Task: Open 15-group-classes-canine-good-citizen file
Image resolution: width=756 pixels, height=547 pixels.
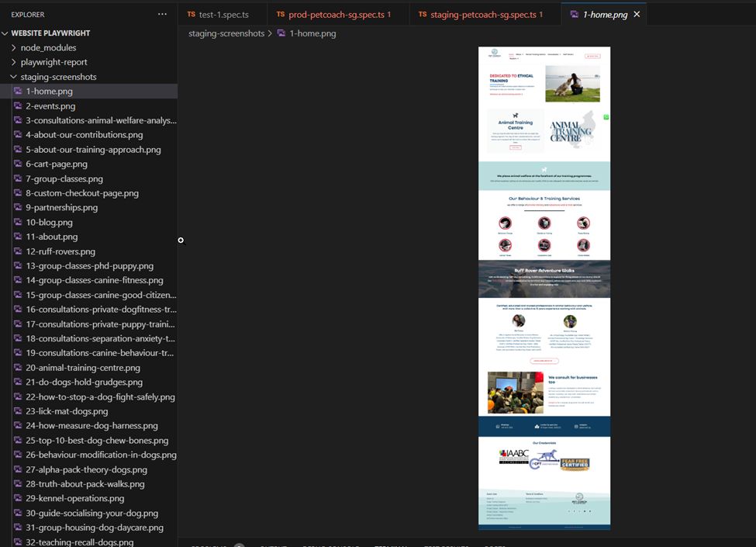Action: click(x=88, y=295)
